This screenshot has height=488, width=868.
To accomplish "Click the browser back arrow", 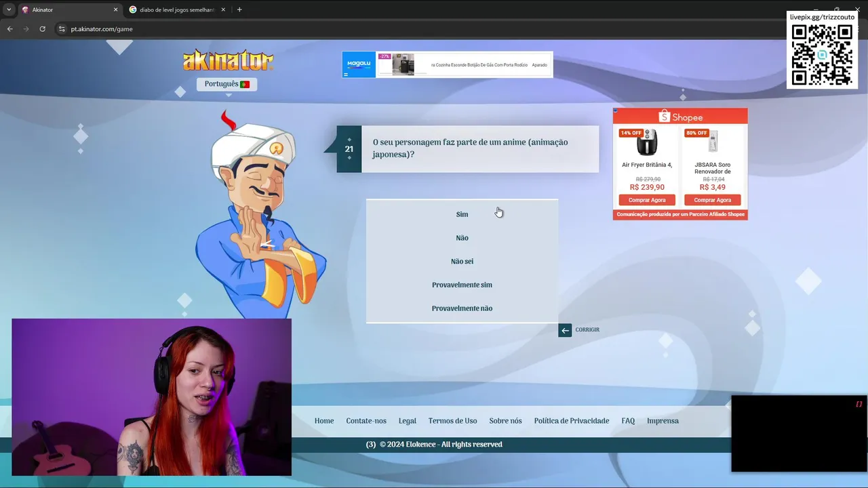I will (9, 29).
